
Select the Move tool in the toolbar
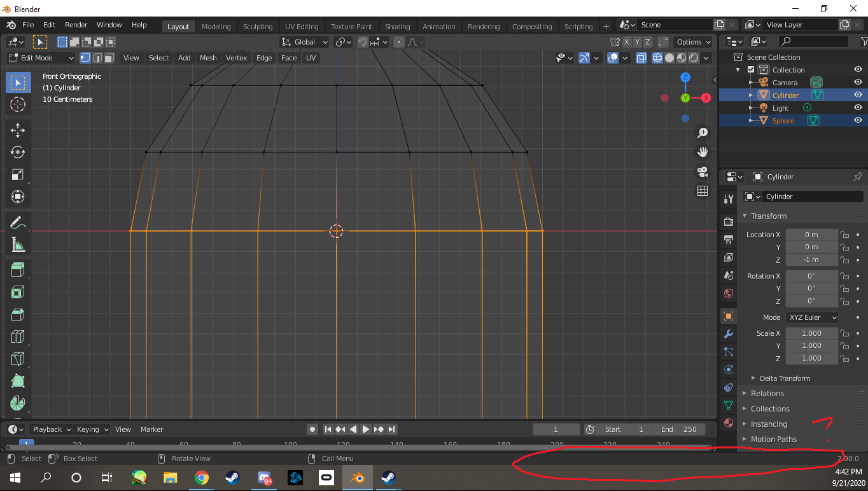point(18,130)
